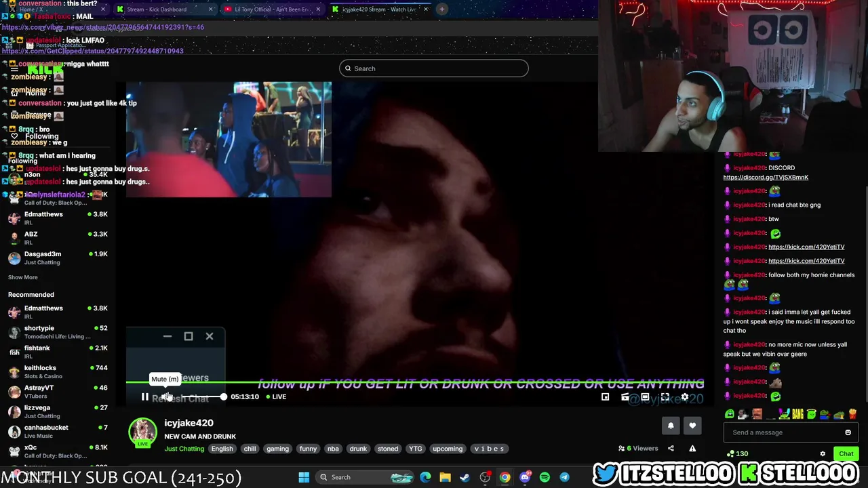
Task: Focus the Kick search box
Action: [x=434, y=68]
